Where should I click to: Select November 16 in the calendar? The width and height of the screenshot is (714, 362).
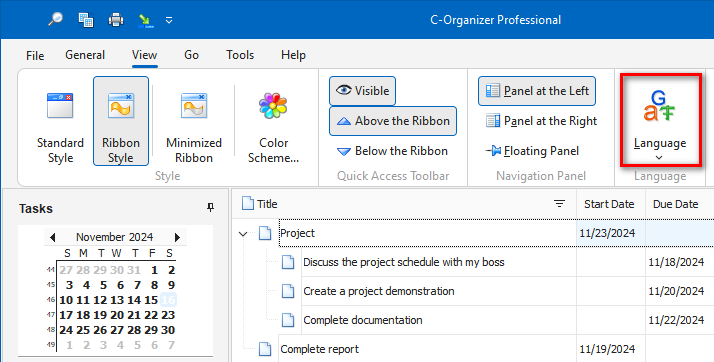(168, 300)
